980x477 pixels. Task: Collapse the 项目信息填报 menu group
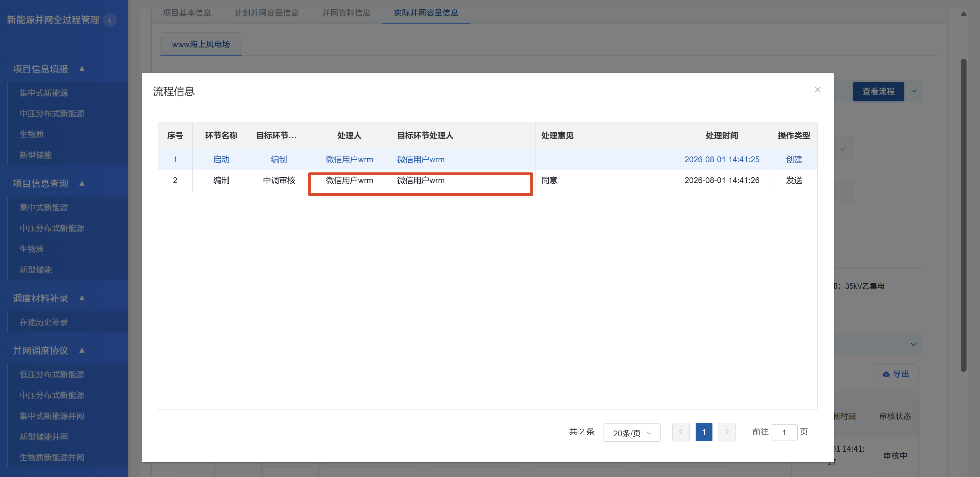click(82, 69)
